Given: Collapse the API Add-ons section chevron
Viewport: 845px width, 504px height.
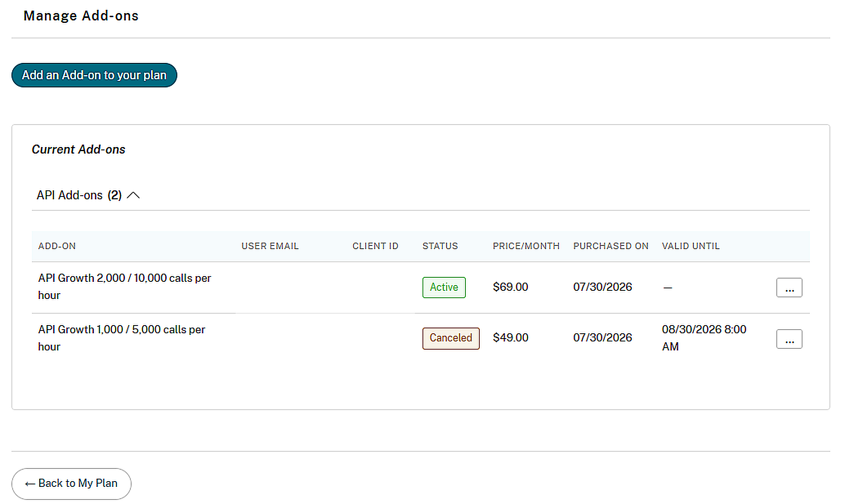Looking at the screenshot, I should coord(133,195).
